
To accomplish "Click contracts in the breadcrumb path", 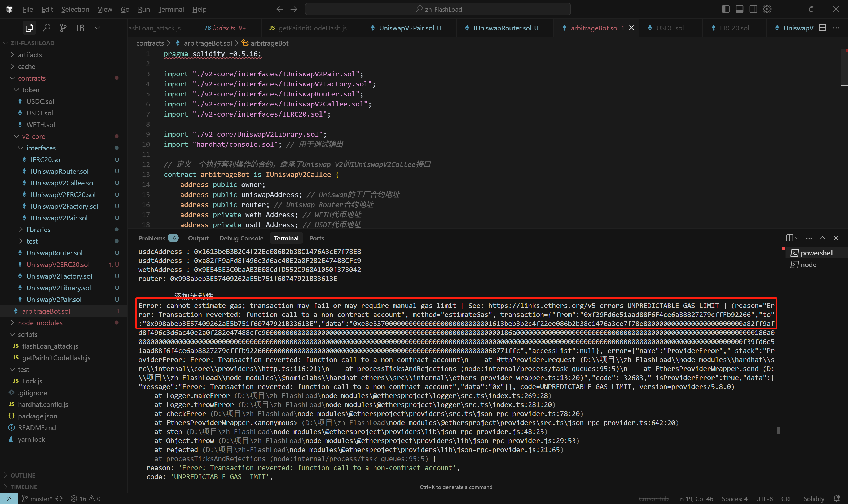I will (150, 43).
